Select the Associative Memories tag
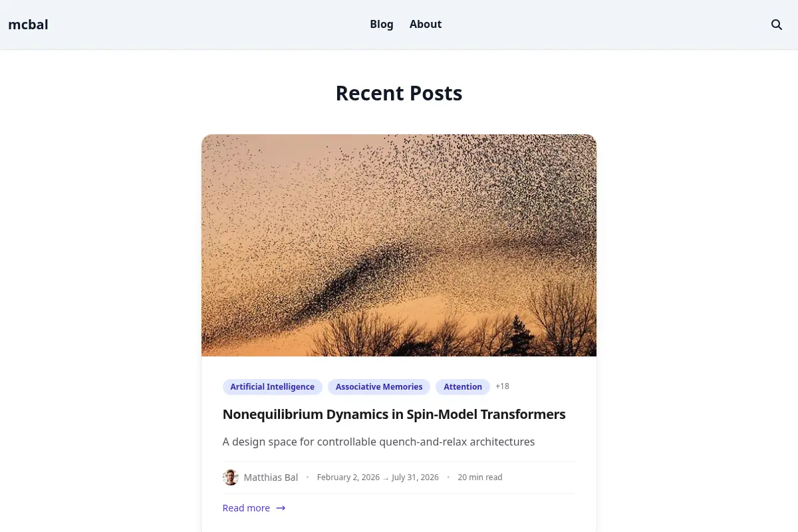 pyautogui.click(x=379, y=387)
